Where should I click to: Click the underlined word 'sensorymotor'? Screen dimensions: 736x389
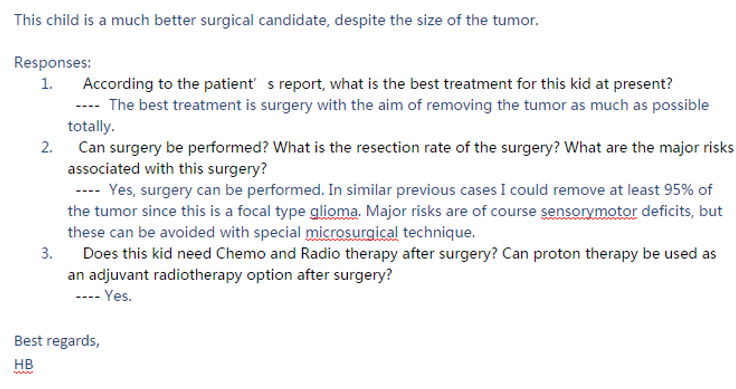tap(589, 212)
